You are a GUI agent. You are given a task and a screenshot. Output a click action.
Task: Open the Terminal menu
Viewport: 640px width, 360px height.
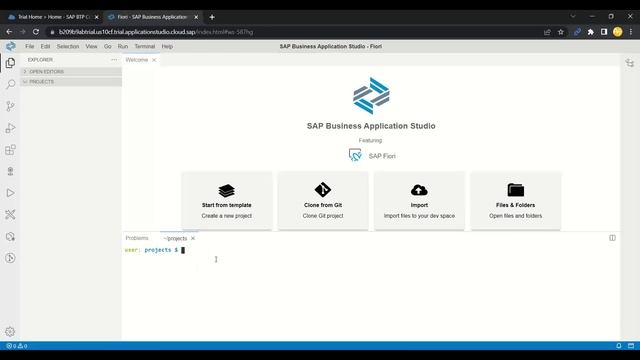point(145,47)
